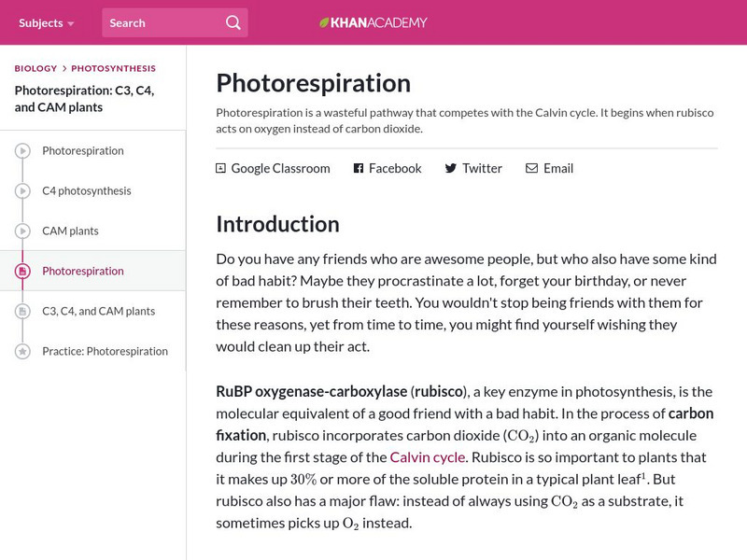Click the footnote 1 superscript reference

click(642, 474)
